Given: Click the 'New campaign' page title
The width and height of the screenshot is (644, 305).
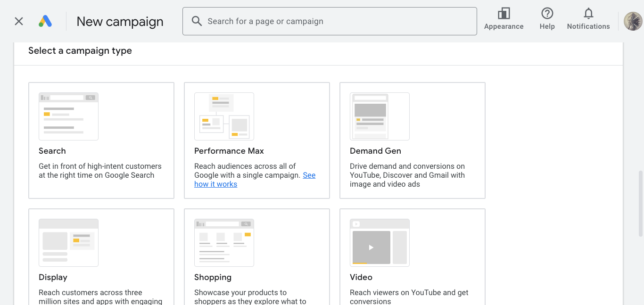Looking at the screenshot, I should click(120, 21).
